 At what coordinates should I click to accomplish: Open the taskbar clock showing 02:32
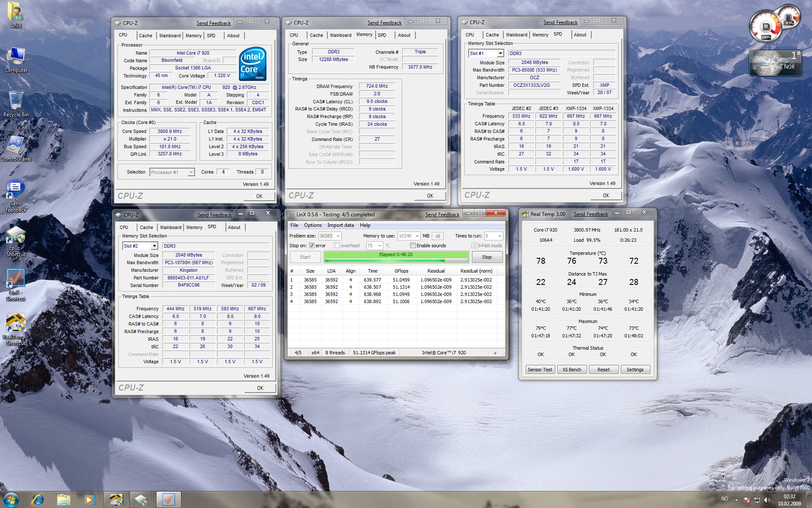coord(789,500)
